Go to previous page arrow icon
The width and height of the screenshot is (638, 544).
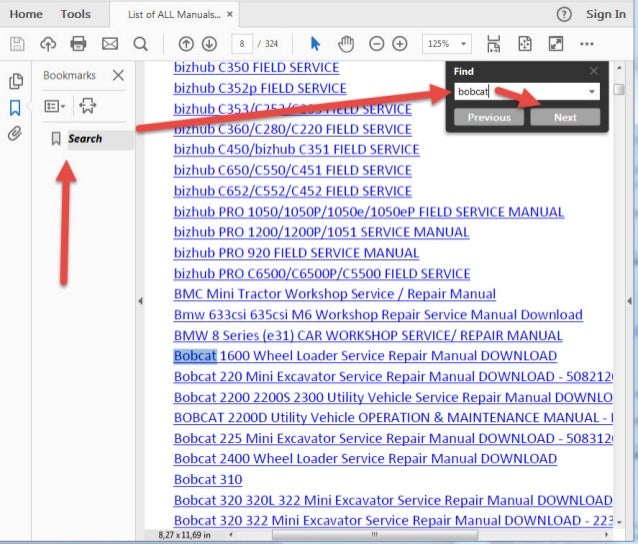[186, 44]
